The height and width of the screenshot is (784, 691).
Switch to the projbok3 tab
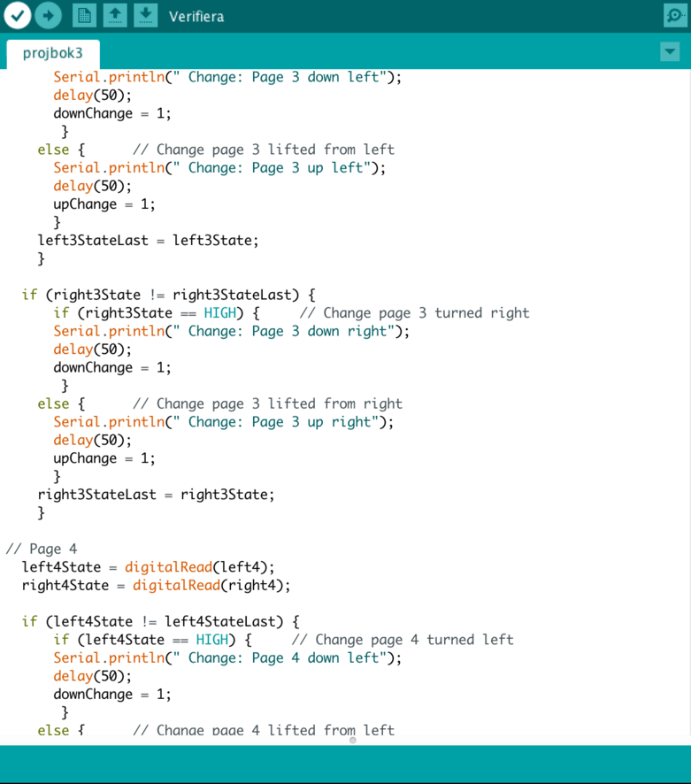click(x=52, y=53)
